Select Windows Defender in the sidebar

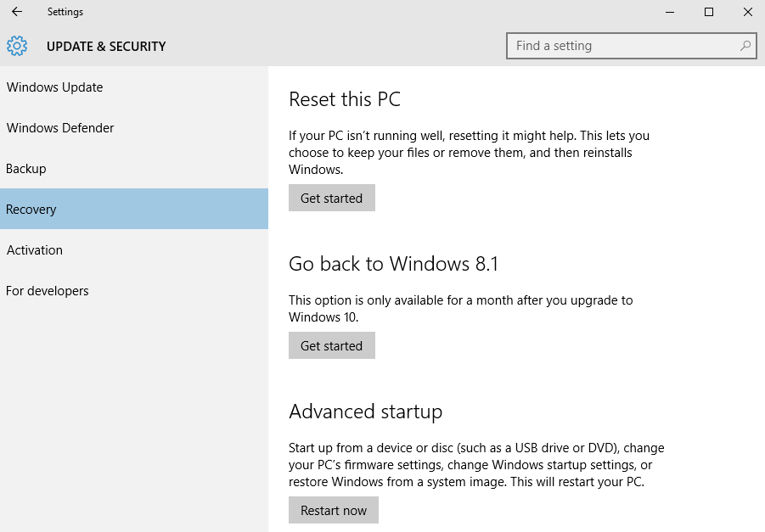pos(60,128)
